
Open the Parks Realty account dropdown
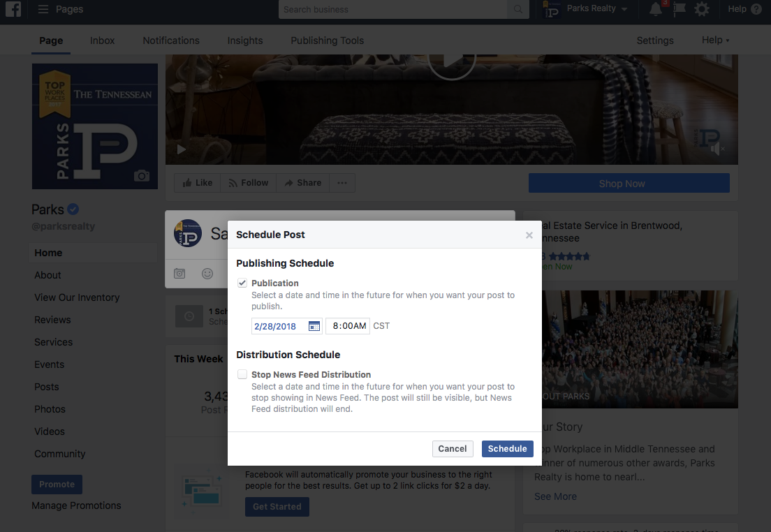coord(596,9)
